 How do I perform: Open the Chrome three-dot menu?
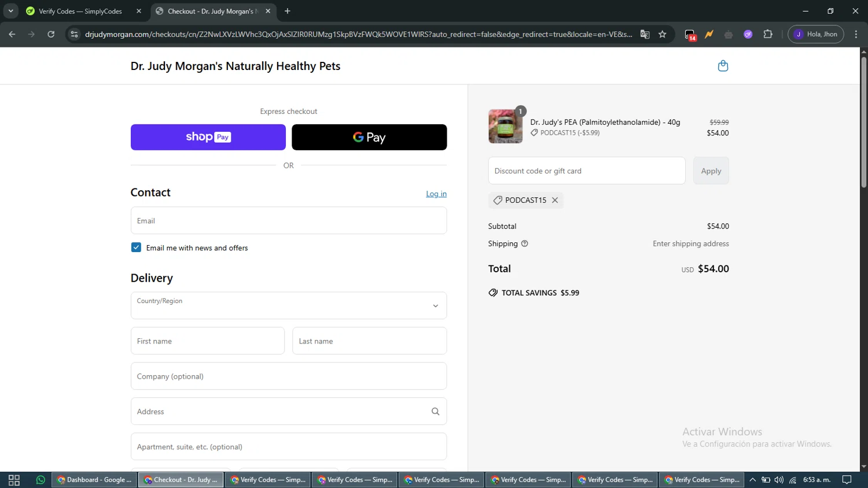coord(856,34)
